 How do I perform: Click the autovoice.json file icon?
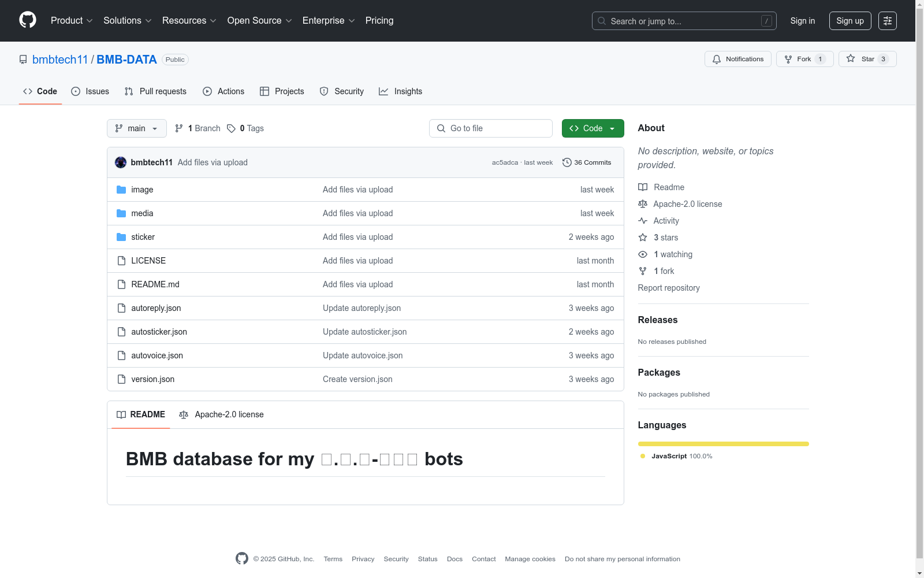coord(121,355)
